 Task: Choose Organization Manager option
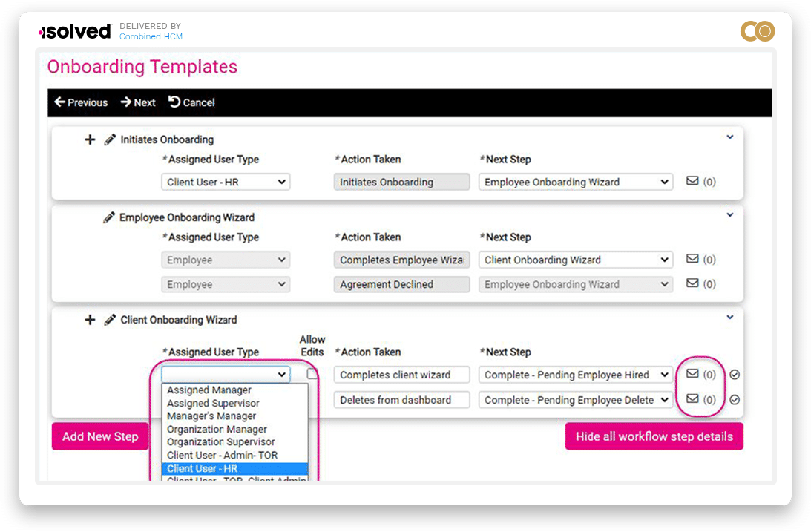click(x=234, y=430)
